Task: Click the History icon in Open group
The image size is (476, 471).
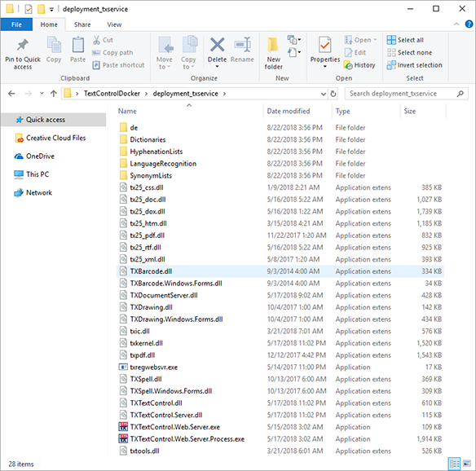Action: click(348, 65)
